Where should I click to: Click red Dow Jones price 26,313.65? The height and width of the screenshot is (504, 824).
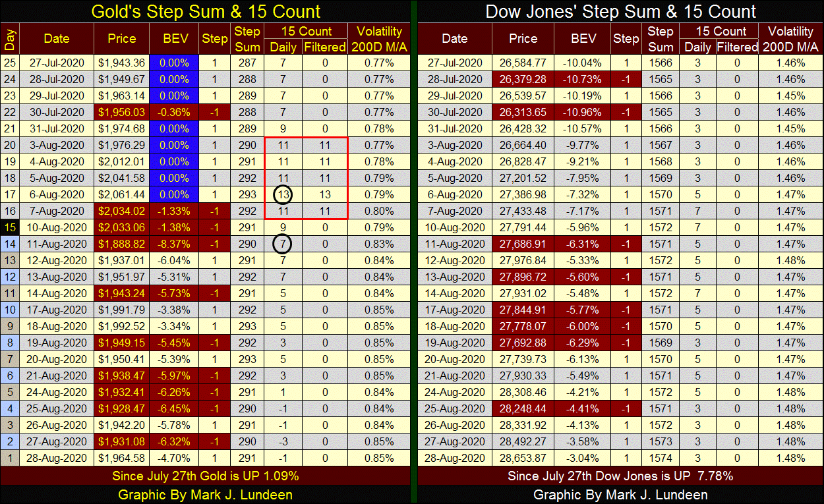coord(523,113)
